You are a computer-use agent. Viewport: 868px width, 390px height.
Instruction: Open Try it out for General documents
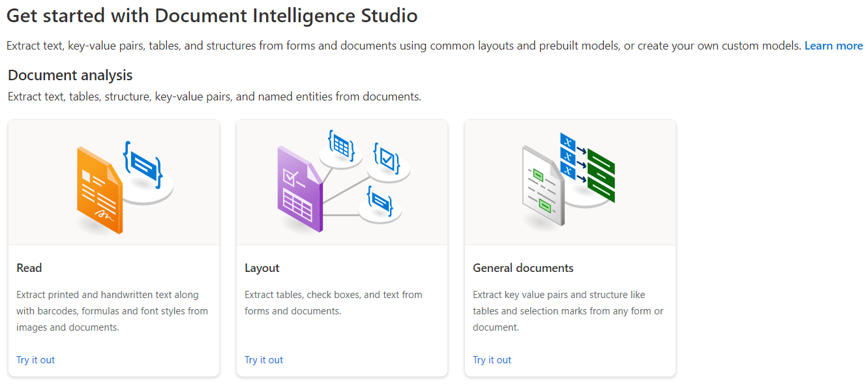[x=492, y=360]
